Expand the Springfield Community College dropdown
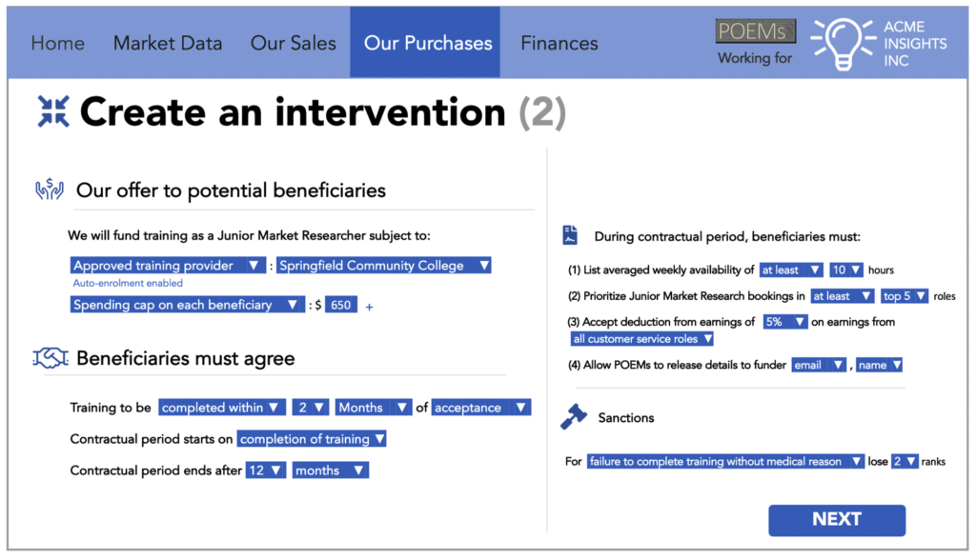976x560 pixels. coord(383,265)
